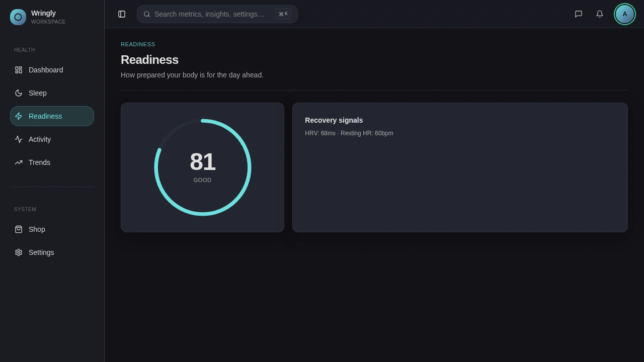Click the Settings gear icon
Screen dimensions: 644x362
pos(19,252)
